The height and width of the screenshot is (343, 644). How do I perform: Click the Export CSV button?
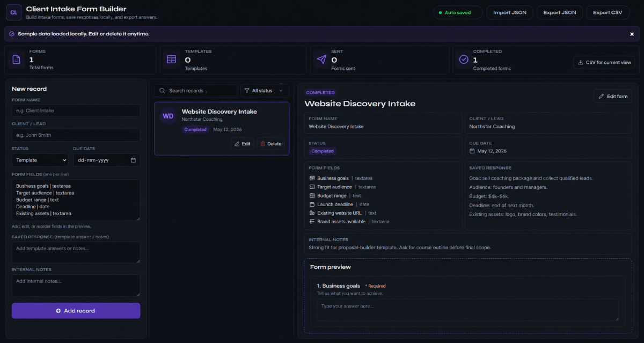click(608, 12)
